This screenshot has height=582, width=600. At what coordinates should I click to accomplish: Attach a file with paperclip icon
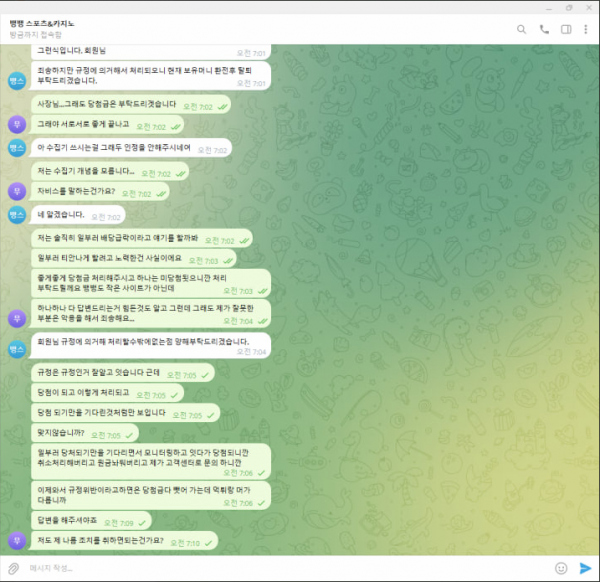(13, 568)
